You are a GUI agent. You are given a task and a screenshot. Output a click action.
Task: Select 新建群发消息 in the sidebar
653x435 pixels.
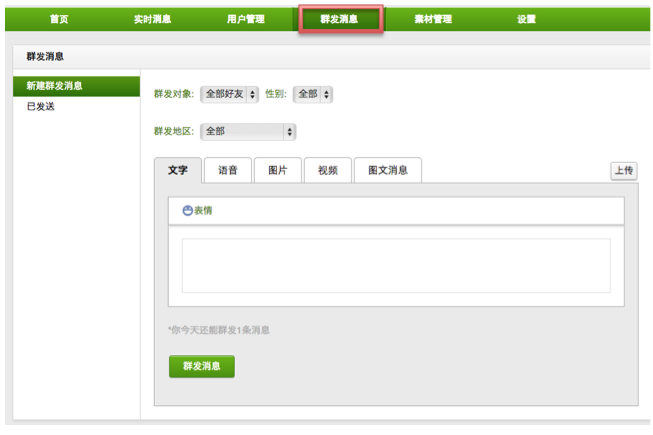[x=55, y=86]
